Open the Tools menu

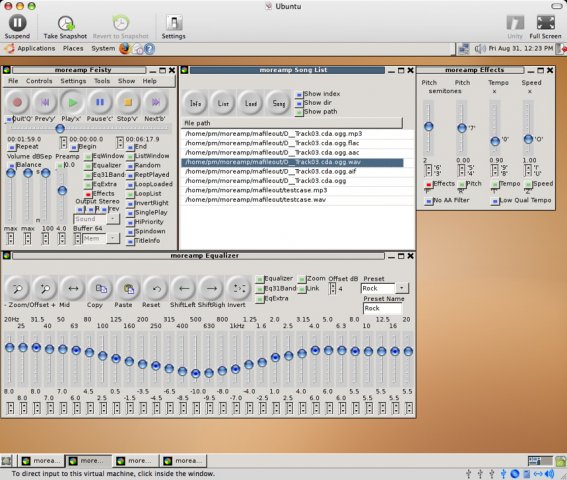click(102, 81)
